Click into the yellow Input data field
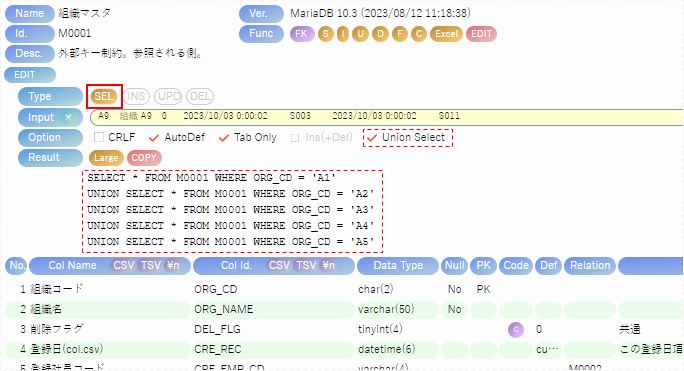This screenshot has width=684, height=371. pyautogui.click(x=386, y=117)
